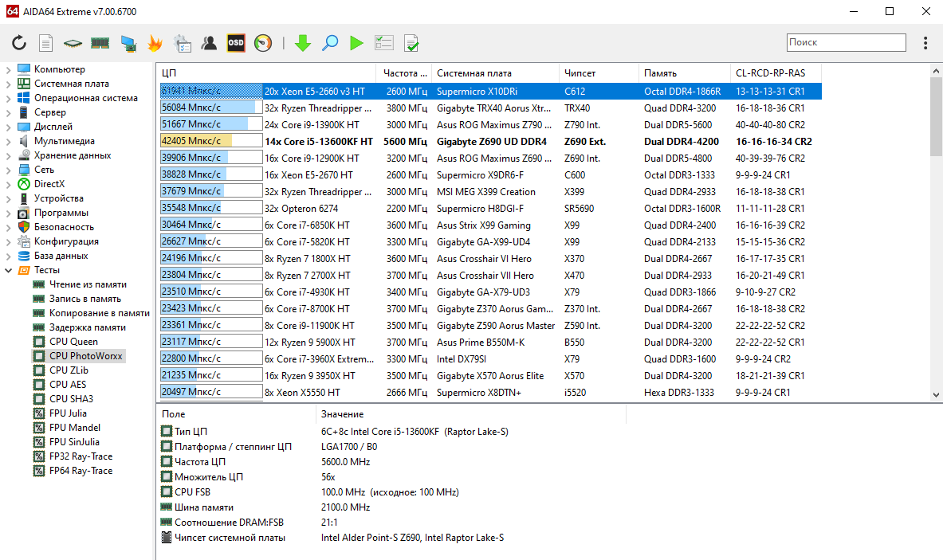Open the parameters list icon

[x=383, y=43]
